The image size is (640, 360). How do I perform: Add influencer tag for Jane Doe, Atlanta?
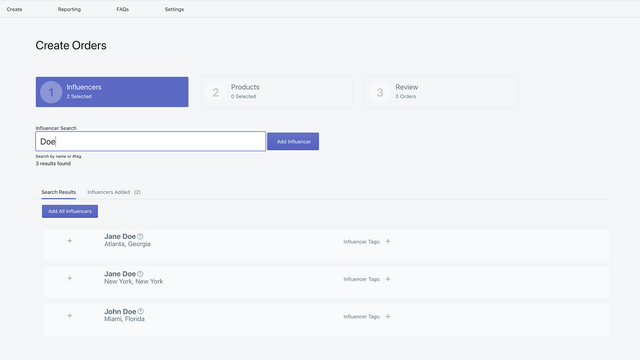click(388, 241)
